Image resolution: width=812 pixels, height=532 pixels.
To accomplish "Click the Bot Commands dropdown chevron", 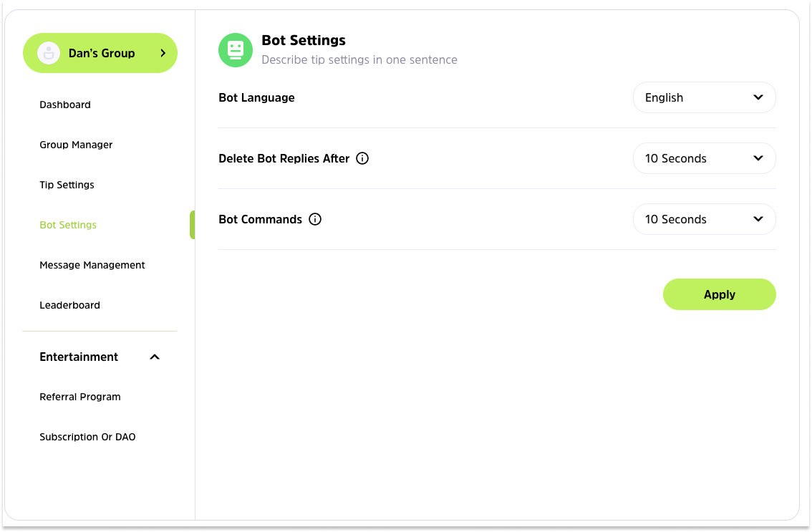I will pos(758,219).
